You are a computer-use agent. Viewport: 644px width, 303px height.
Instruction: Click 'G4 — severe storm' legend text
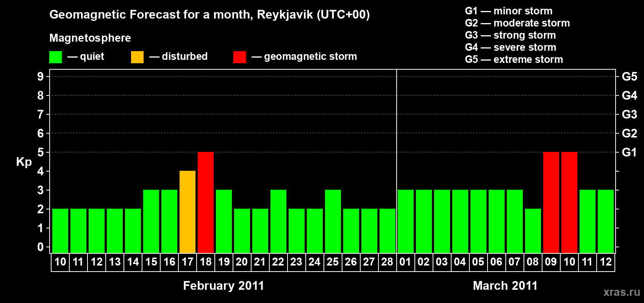click(511, 47)
